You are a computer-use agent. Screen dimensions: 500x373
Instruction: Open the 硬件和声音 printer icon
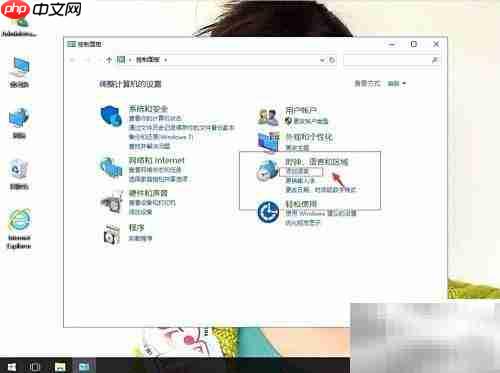tap(112, 202)
